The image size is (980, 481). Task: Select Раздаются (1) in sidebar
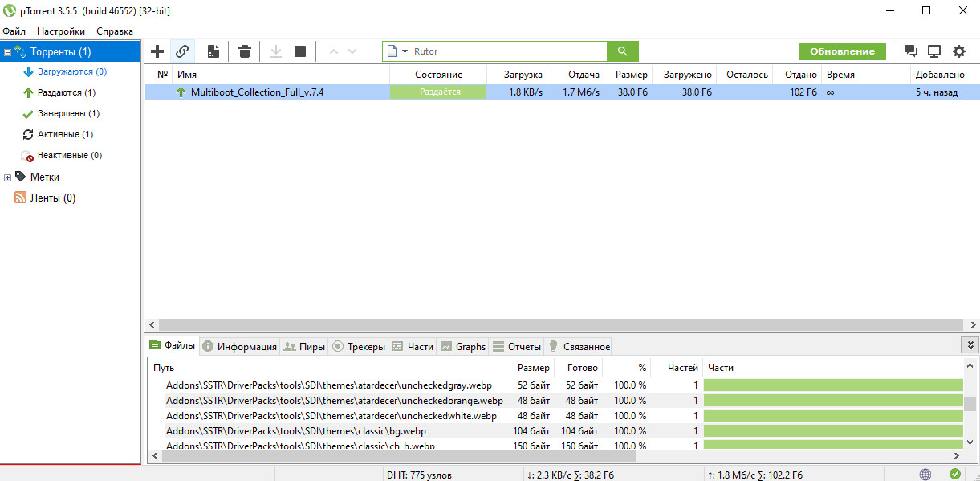point(67,92)
